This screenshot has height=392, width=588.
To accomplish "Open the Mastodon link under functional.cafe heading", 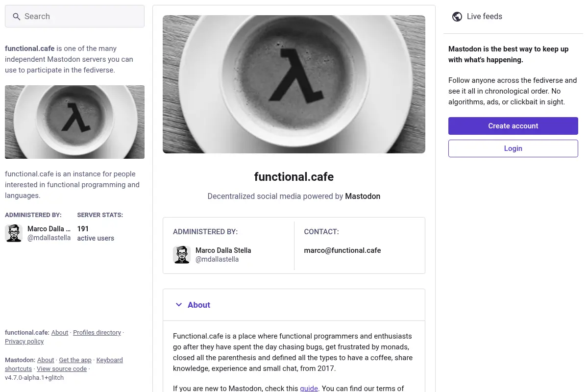I will (363, 196).
